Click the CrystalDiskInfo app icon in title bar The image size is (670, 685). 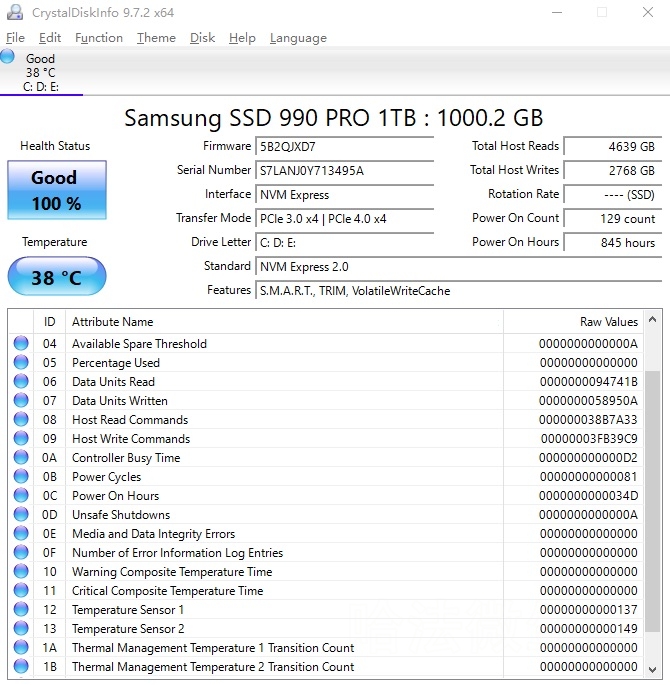tap(15, 12)
